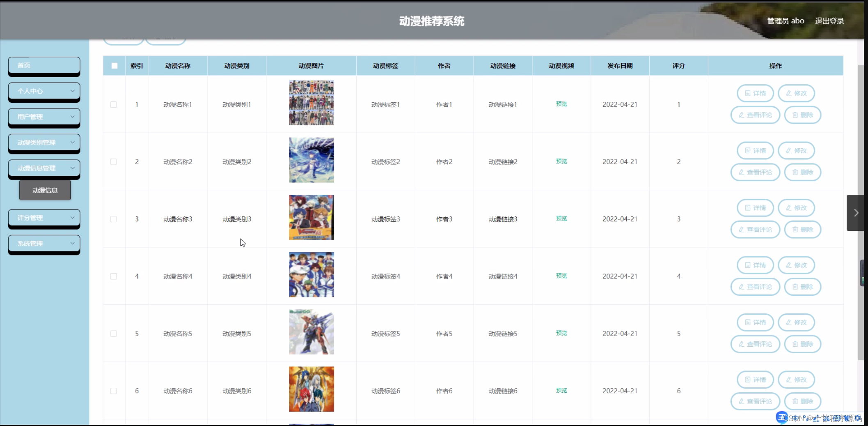Click the 动漫类别4 cell
868x426 pixels.
[237, 276]
